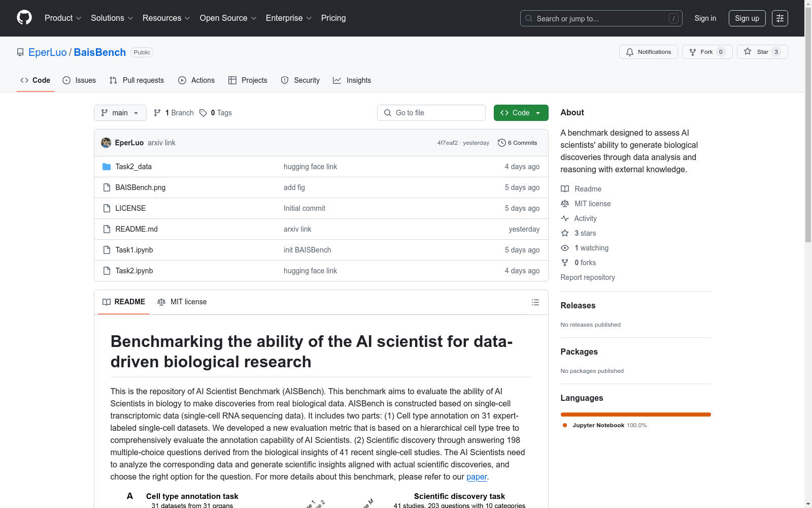This screenshot has height=508, width=812.
Task: Focus the Go to file search box
Action: click(x=431, y=113)
